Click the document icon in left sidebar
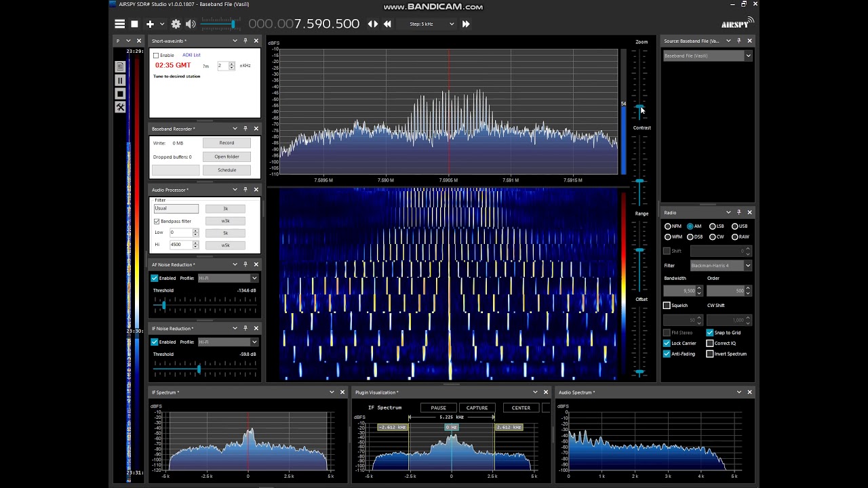Screen dimensions: 868x488 [120, 66]
